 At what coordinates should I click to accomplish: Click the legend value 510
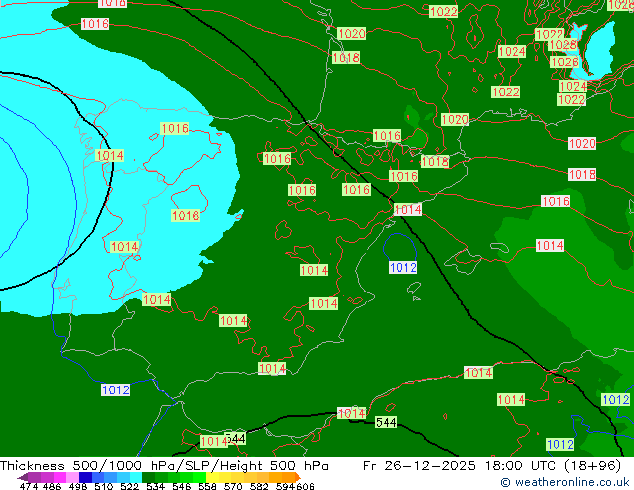[x=104, y=486]
